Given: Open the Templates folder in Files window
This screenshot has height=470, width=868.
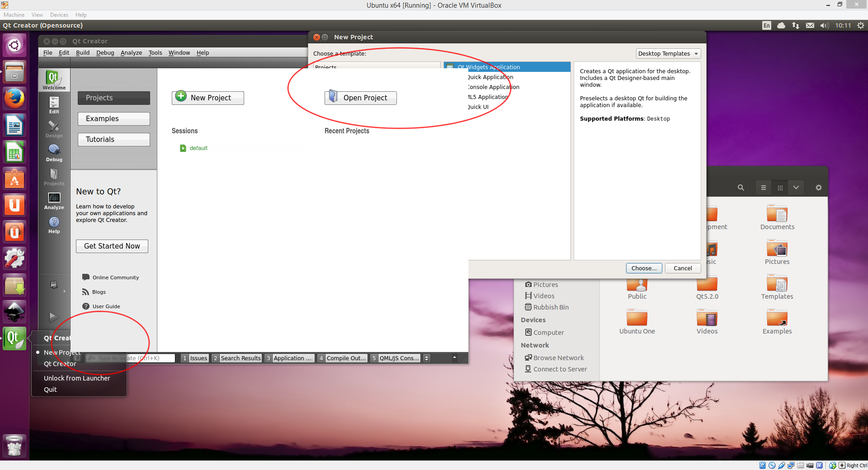Looking at the screenshot, I should 777,287.
